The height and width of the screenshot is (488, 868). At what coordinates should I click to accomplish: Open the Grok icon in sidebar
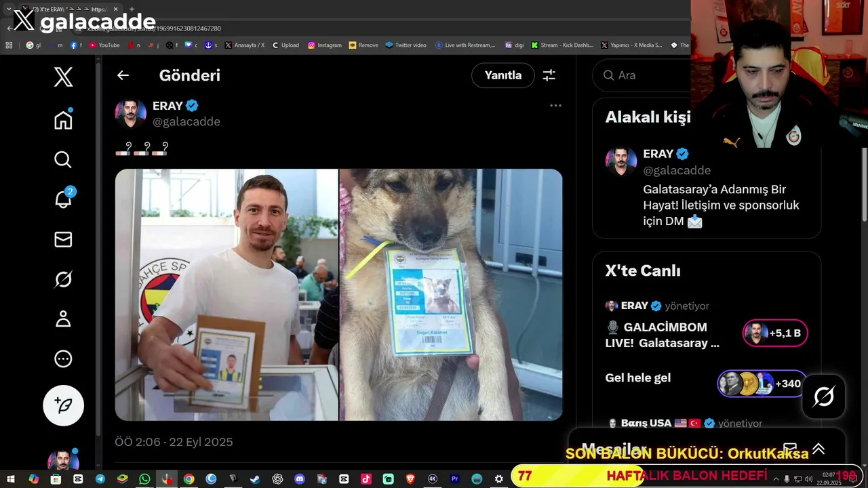[x=63, y=279]
